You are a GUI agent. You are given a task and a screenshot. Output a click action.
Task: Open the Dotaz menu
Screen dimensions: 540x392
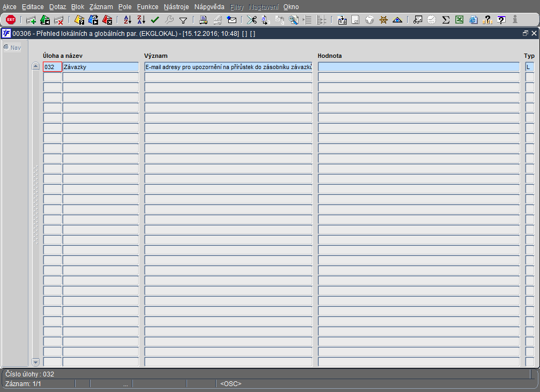[x=57, y=7]
